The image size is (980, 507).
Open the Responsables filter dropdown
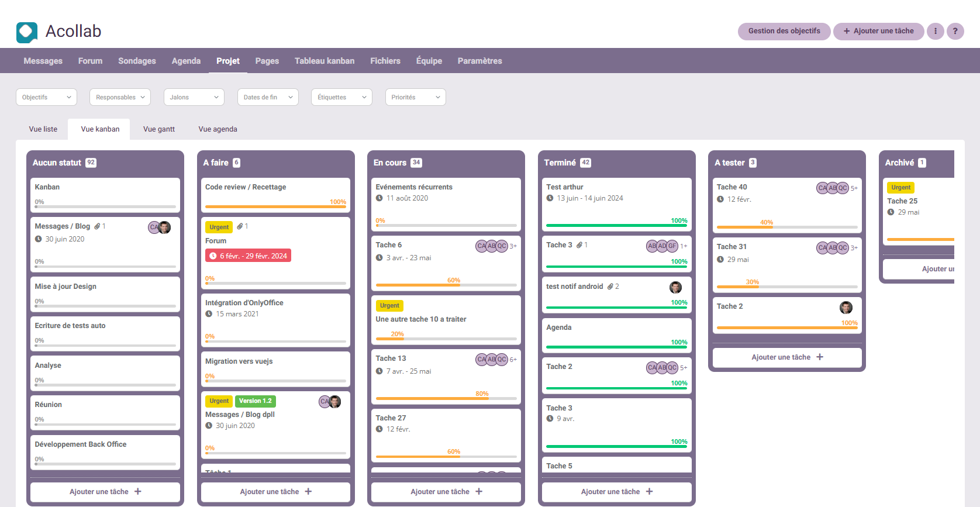coord(120,97)
